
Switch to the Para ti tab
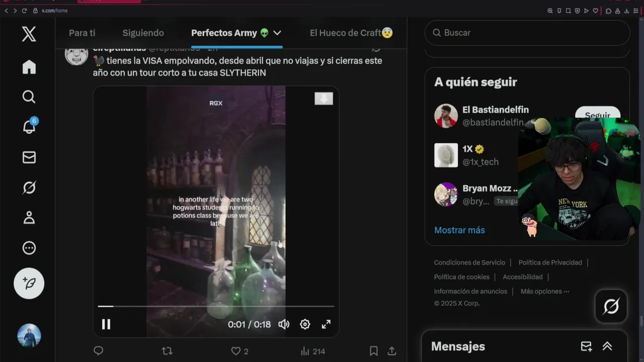point(82,33)
